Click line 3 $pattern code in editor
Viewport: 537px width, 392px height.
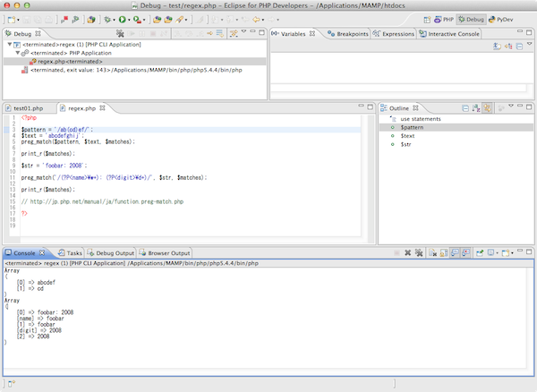57,130
